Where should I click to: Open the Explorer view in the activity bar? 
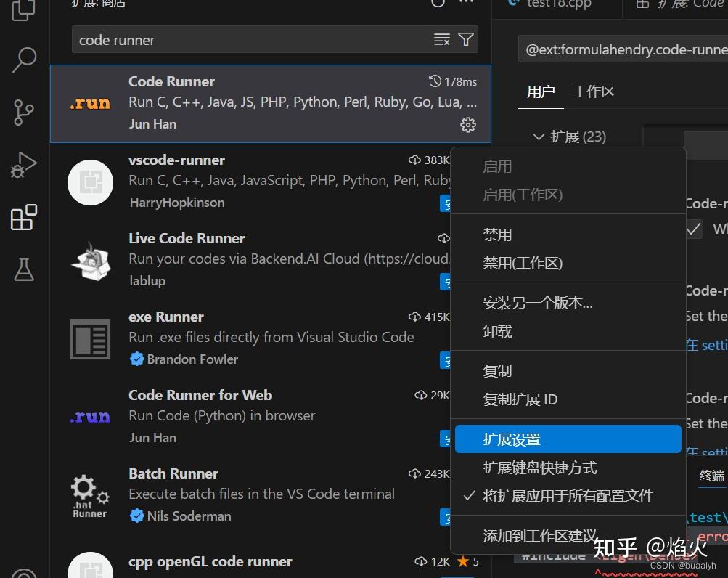click(x=23, y=9)
